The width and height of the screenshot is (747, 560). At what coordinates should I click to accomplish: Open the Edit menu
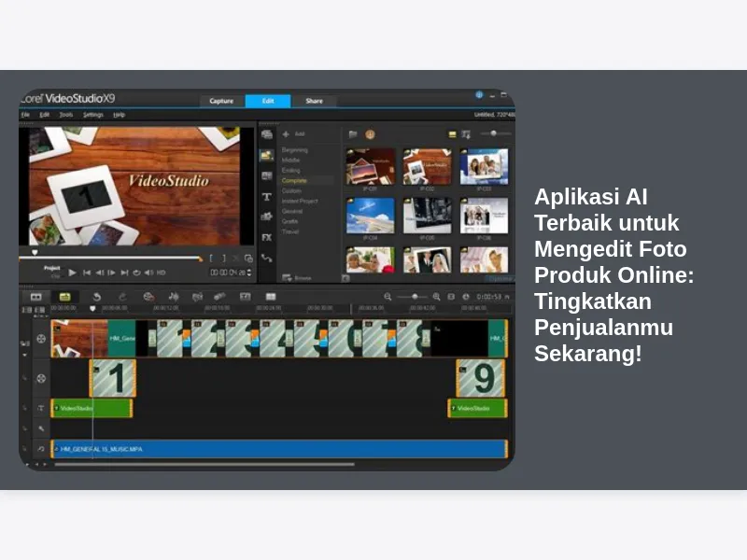coord(44,115)
